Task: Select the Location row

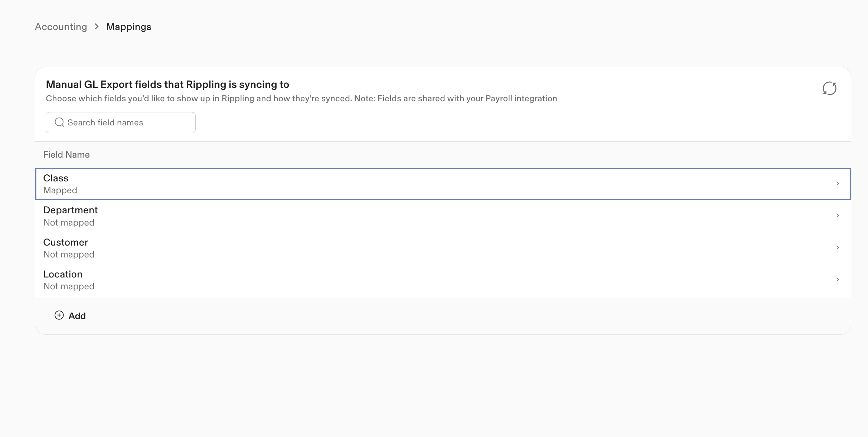Action: [x=260, y=280]
